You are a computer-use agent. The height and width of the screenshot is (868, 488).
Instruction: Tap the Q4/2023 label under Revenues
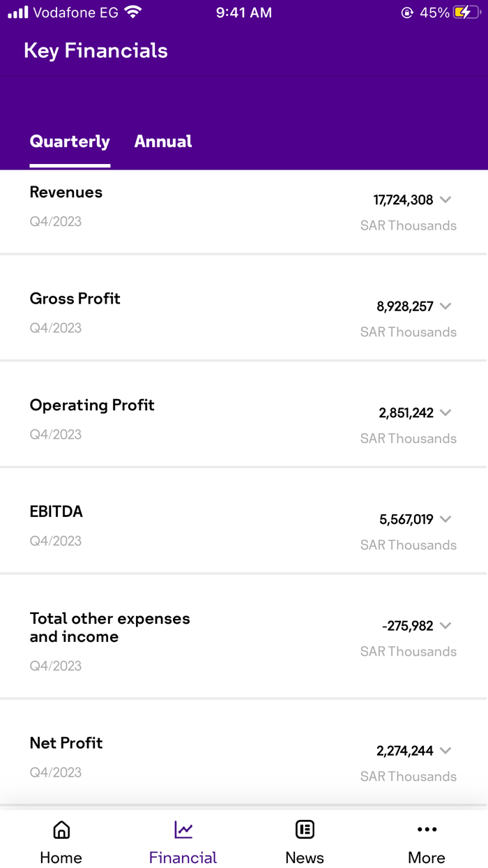(x=55, y=220)
